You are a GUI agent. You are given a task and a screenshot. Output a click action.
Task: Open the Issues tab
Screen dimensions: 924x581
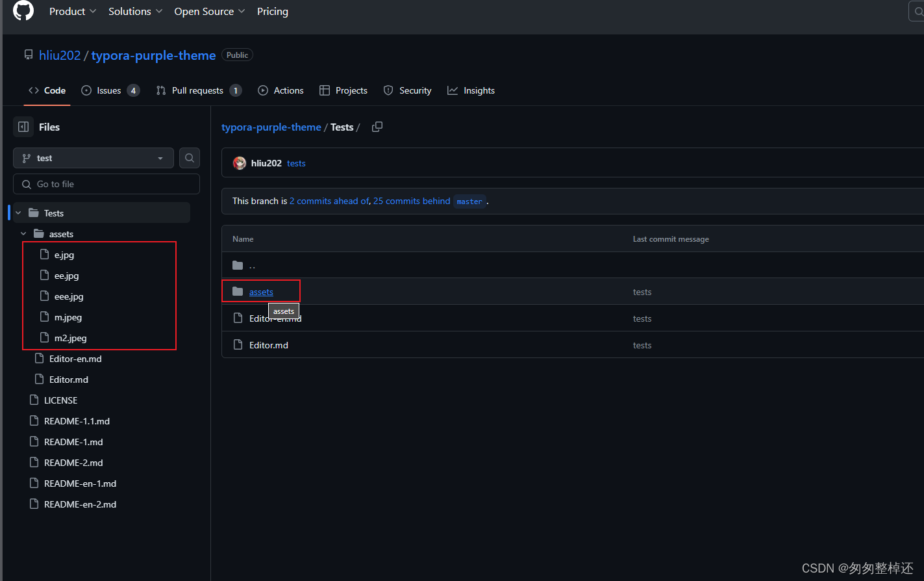(110, 90)
